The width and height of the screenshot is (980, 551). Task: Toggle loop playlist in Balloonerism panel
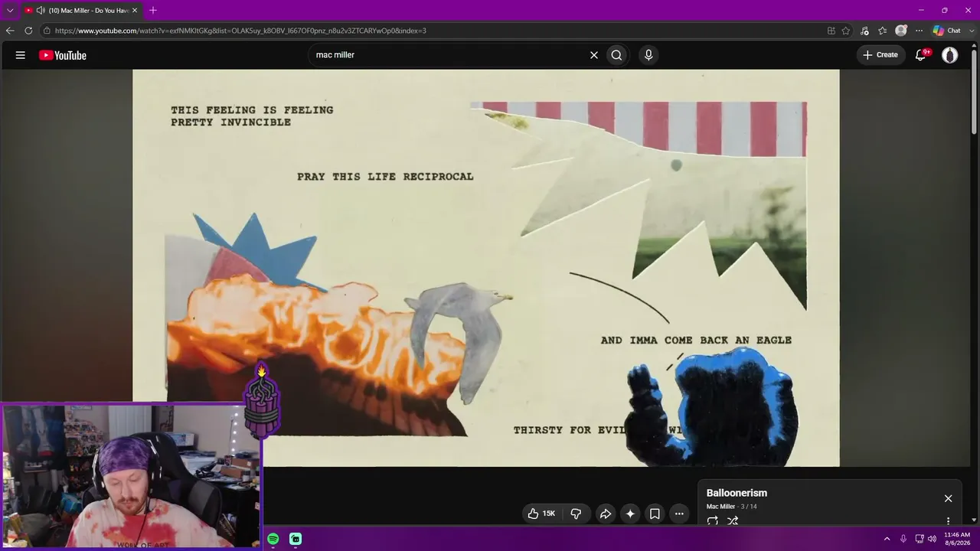pyautogui.click(x=713, y=520)
